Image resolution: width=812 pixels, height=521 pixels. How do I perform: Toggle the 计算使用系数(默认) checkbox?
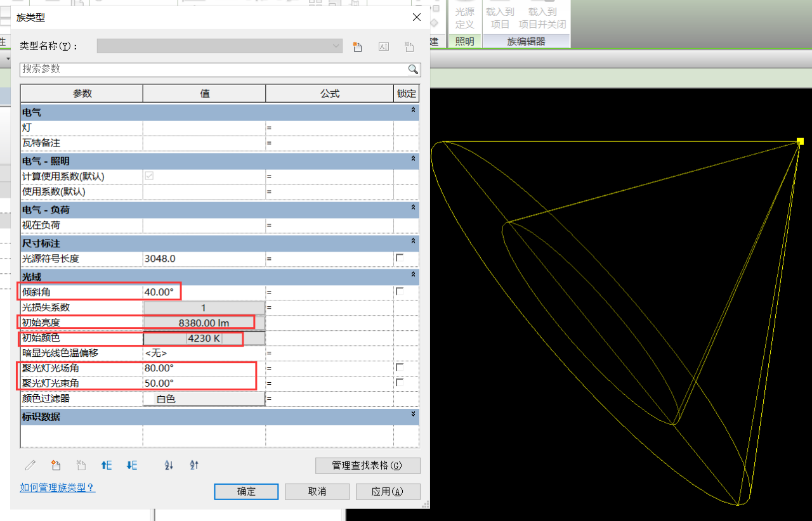click(x=150, y=176)
